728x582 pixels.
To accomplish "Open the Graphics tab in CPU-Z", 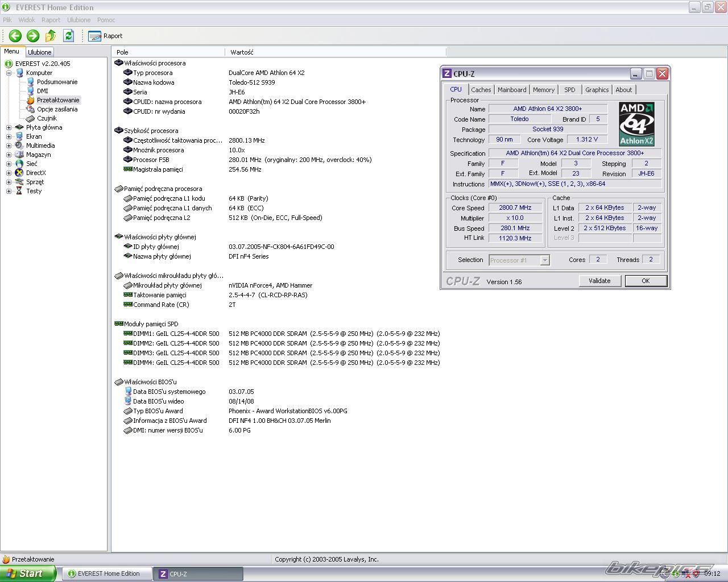I will [597, 90].
